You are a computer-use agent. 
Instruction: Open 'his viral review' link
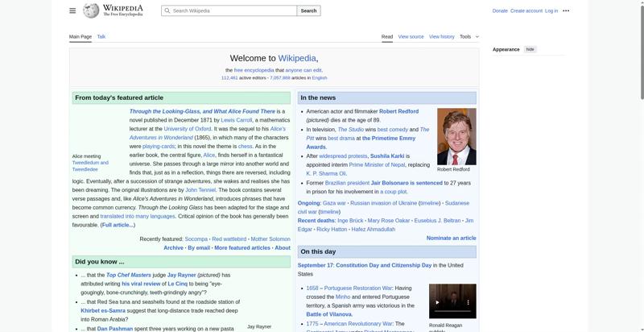(x=141, y=284)
